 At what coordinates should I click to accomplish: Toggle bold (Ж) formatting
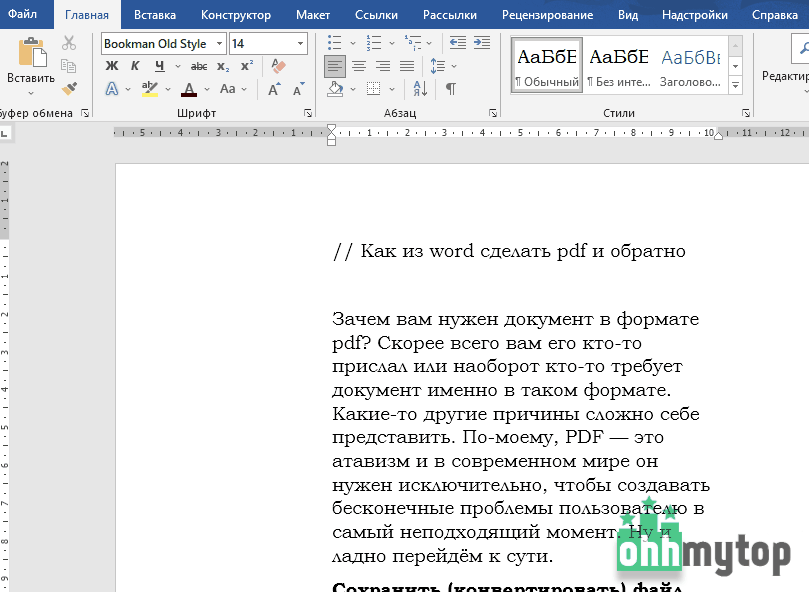point(112,66)
